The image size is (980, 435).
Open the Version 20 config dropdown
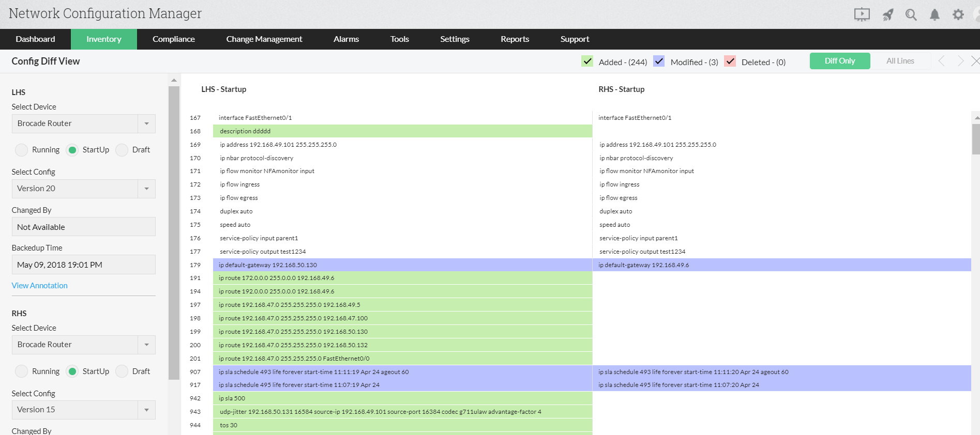tap(146, 189)
